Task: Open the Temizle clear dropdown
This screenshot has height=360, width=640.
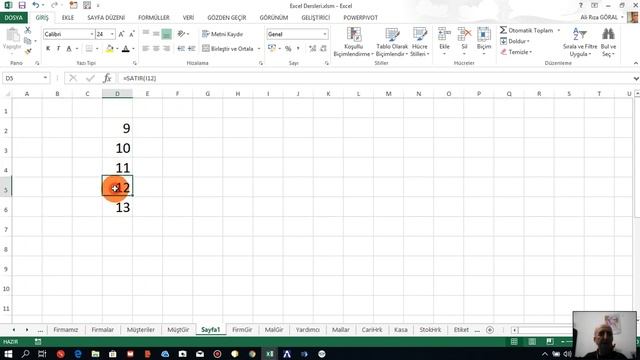Action: pyautogui.click(x=516, y=52)
